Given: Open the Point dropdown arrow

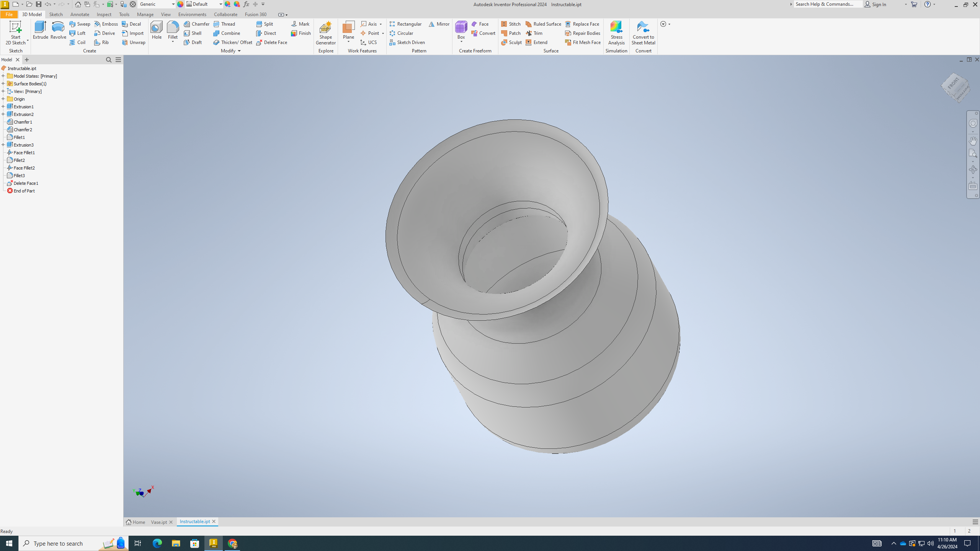Looking at the screenshot, I should point(382,33).
